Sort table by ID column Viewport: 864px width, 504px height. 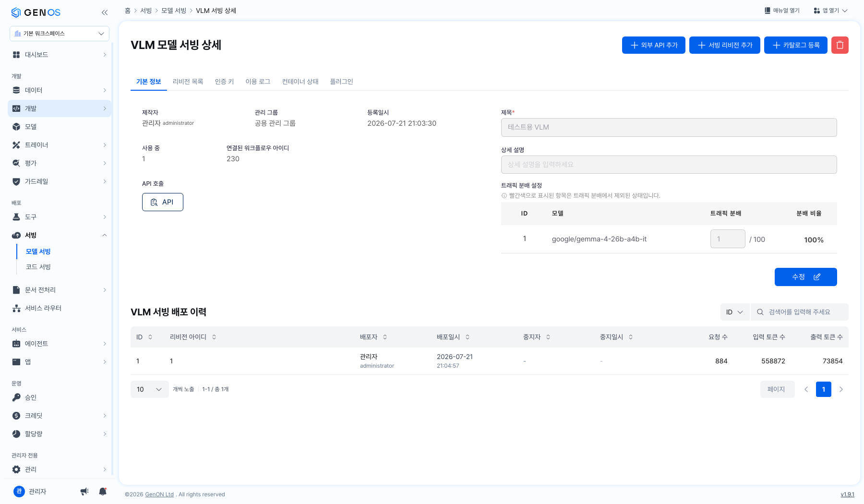pyautogui.click(x=150, y=337)
